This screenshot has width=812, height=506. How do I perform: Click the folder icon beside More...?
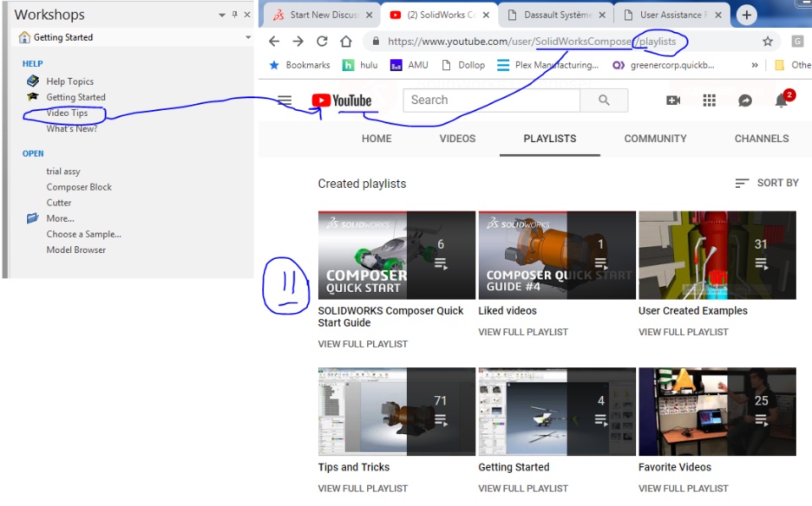point(33,218)
